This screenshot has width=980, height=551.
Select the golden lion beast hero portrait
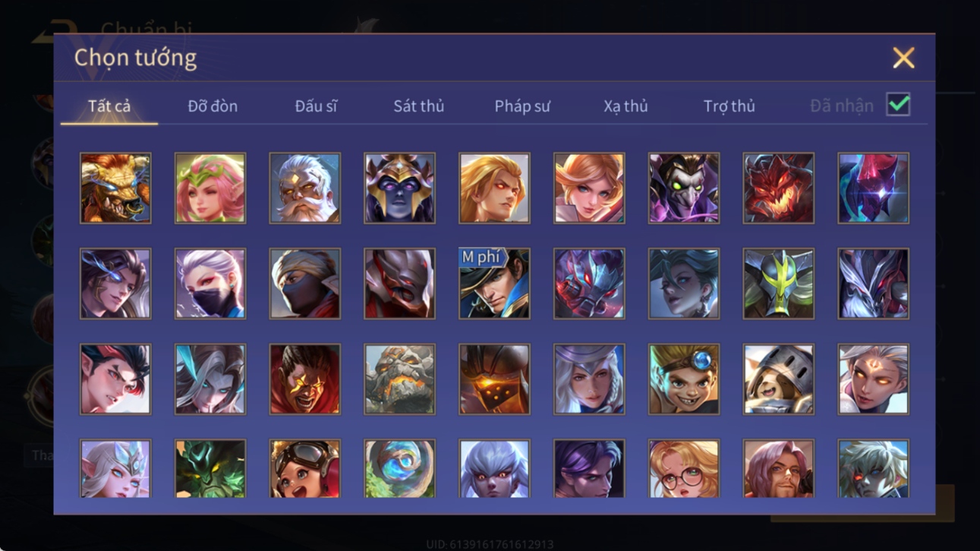click(115, 188)
